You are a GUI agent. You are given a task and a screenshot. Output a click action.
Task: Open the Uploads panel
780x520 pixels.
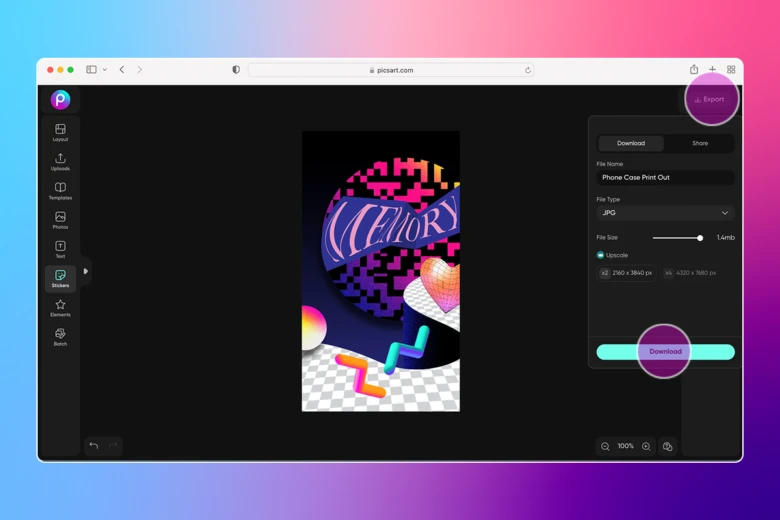(60, 161)
